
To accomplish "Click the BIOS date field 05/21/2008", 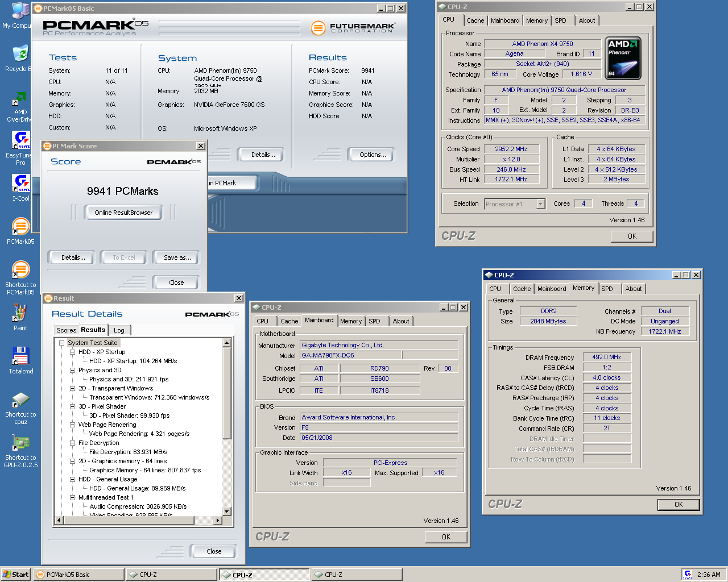I will tap(379, 438).
